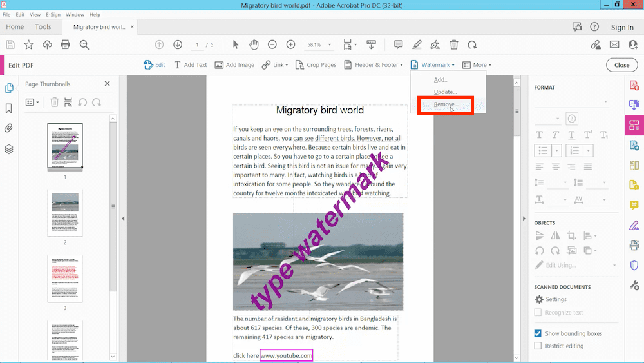Disable Show bounding boxes checkbox

[x=538, y=333]
